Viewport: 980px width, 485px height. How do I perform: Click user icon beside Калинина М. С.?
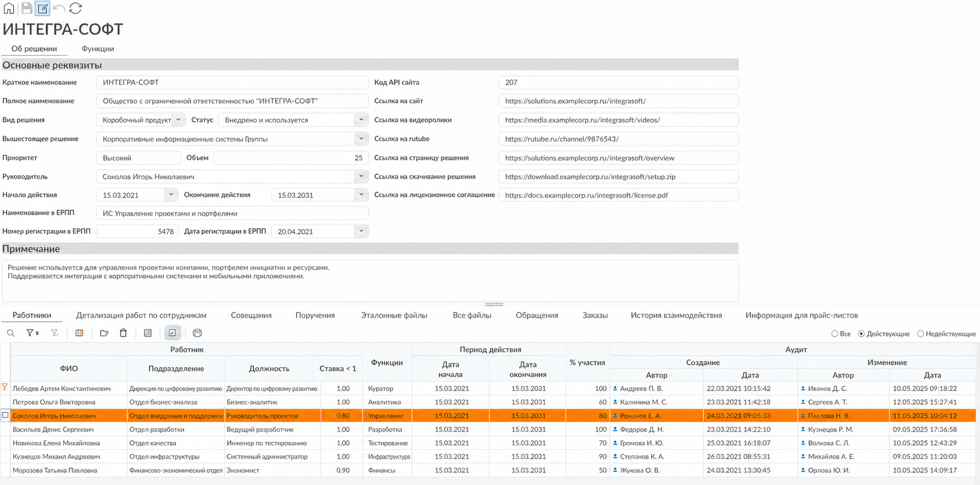coord(615,402)
